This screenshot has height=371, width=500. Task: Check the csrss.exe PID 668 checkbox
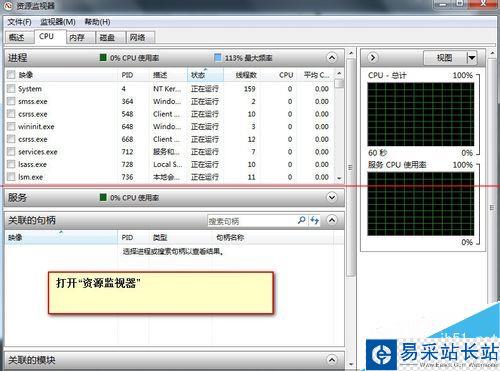point(11,139)
